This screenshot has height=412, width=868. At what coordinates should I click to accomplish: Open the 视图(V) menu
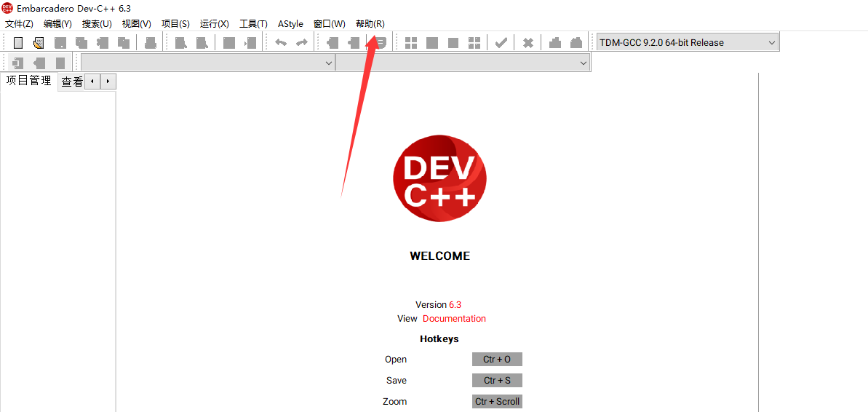click(137, 24)
